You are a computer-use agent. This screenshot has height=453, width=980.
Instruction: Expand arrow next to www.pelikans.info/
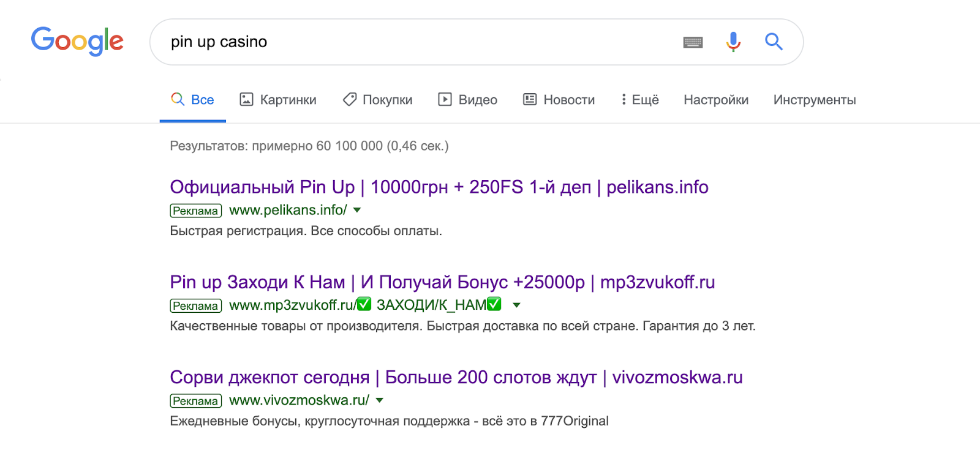(x=357, y=210)
